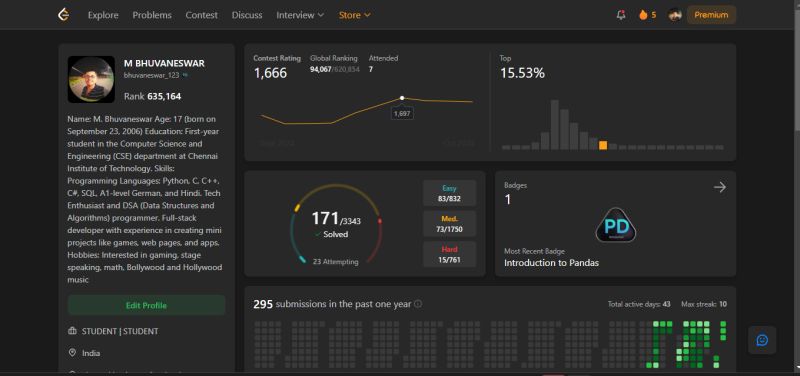
Task: Click the info icon beside submissions count
Action: [418, 304]
